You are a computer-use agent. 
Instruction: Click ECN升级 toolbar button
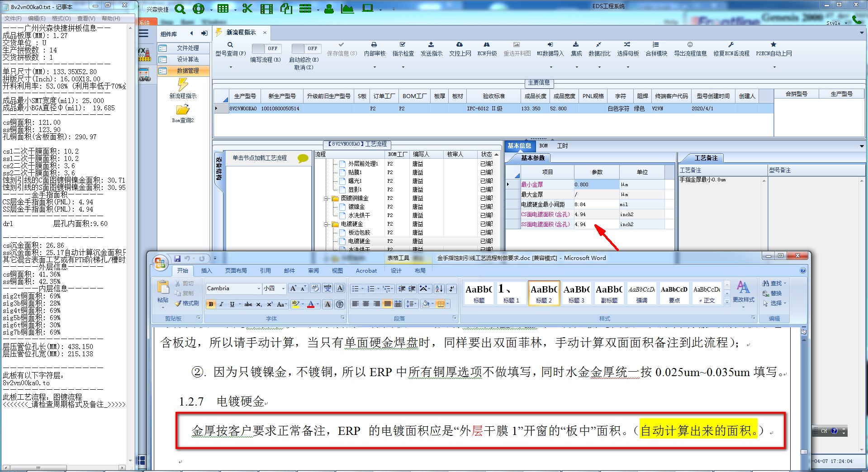point(487,49)
